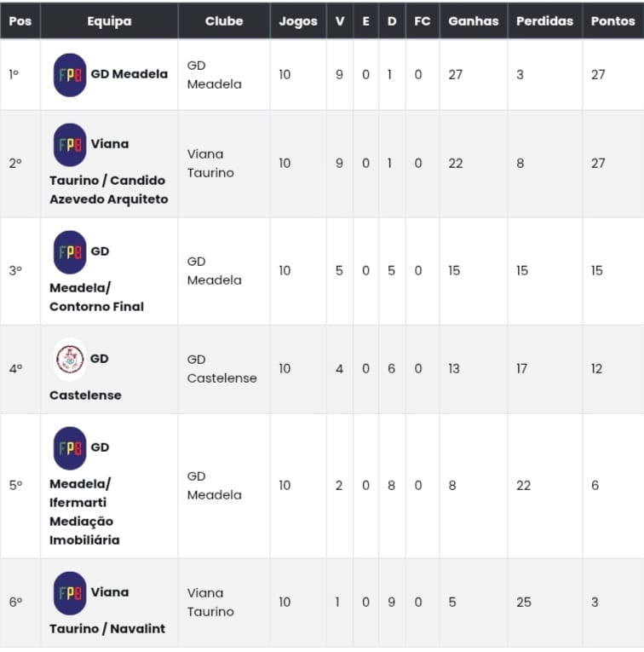This screenshot has height=652, width=644.
Task: Click the Ganhas column header
Action: tap(473, 21)
